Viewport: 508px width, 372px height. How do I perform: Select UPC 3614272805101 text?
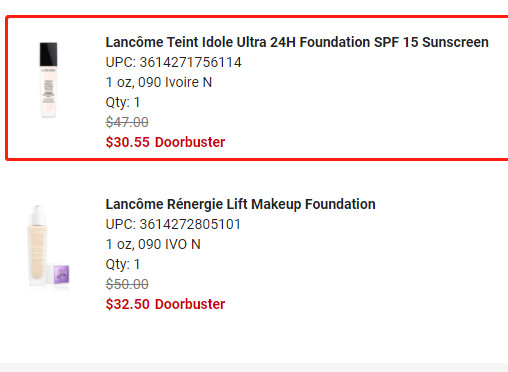[x=173, y=224]
